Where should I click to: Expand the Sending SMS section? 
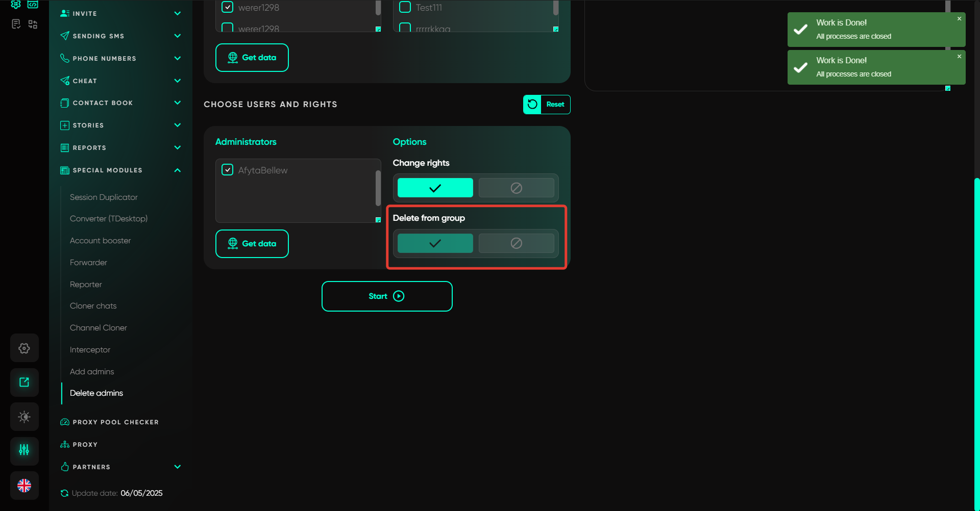(x=177, y=36)
